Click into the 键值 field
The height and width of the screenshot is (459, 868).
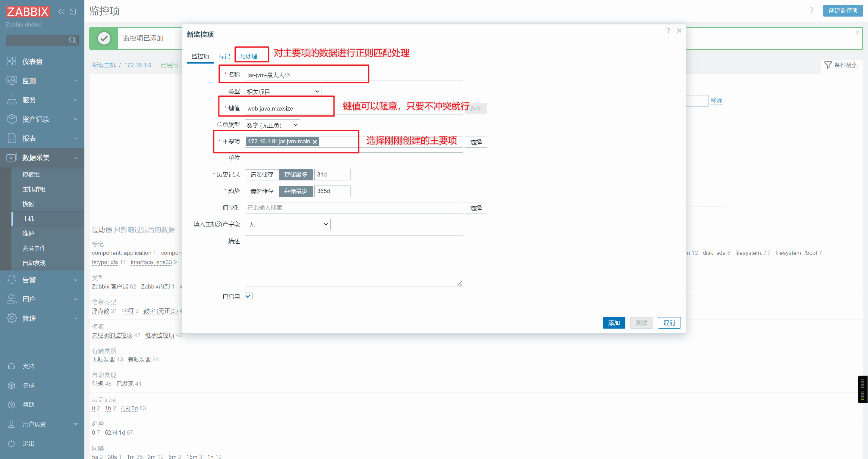tap(354, 108)
